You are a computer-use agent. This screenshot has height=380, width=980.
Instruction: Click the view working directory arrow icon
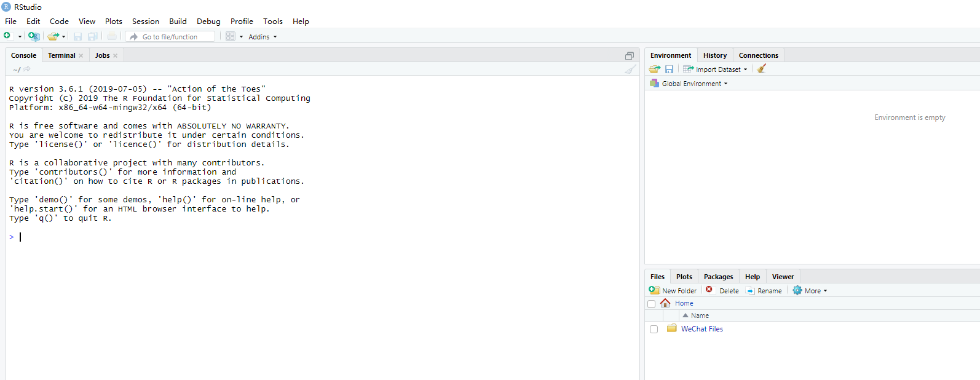(27, 69)
